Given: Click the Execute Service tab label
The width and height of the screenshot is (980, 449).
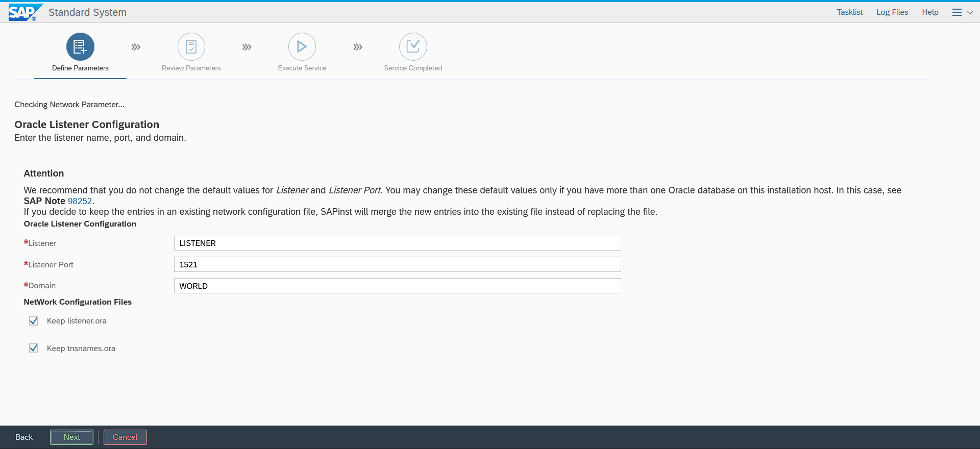Looking at the screenshot, I should 302,68.
